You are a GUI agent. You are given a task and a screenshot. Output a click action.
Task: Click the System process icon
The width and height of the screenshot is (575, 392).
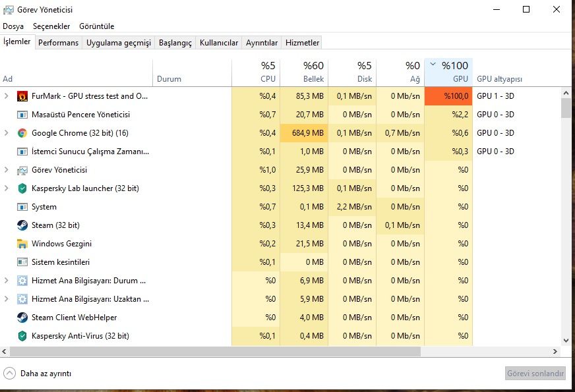pyautogui.click(x=22, y=207)
